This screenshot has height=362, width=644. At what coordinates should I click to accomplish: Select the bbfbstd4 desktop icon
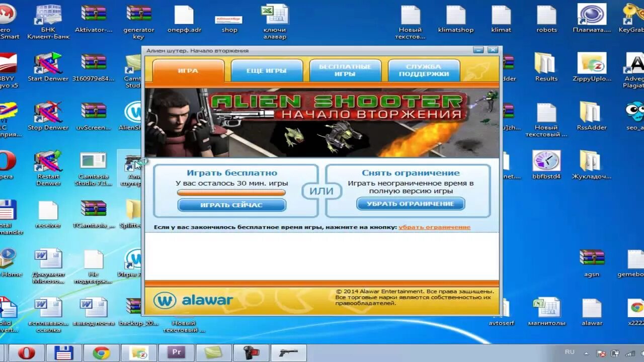(546, 165)
